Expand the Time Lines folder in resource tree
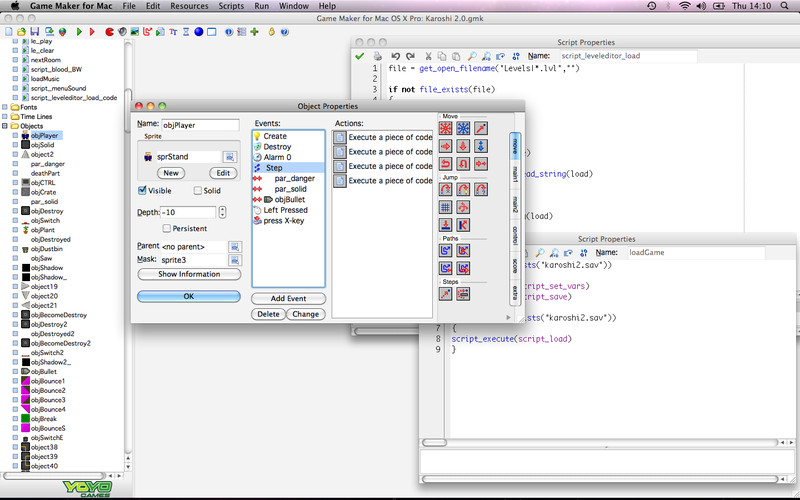 point(5,116)
